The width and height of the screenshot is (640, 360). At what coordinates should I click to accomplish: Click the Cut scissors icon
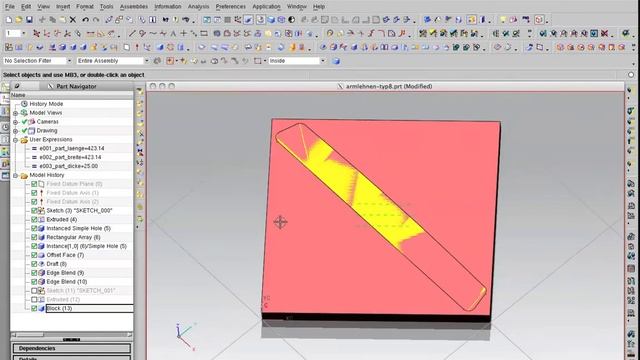tap(42, 20)
